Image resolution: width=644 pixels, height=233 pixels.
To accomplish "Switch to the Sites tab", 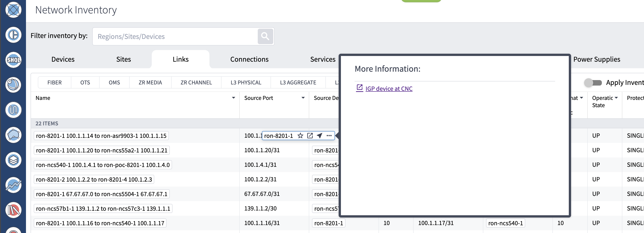I will click(124, 59).
